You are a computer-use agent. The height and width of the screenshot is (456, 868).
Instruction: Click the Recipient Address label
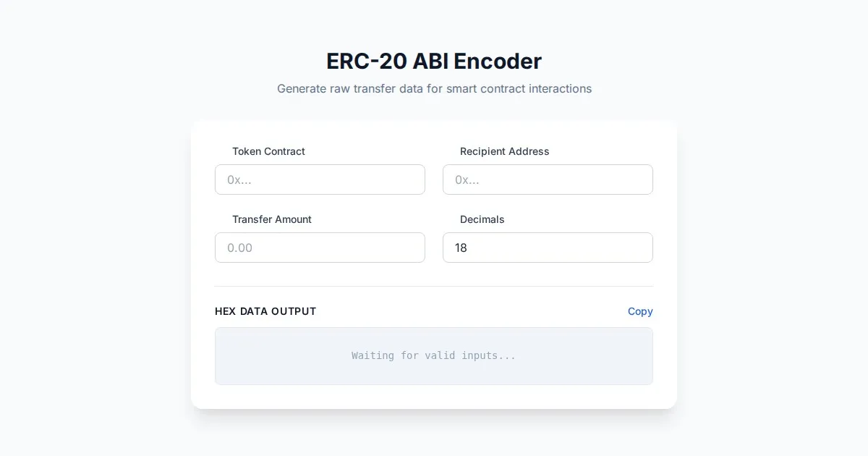[504, 151]
